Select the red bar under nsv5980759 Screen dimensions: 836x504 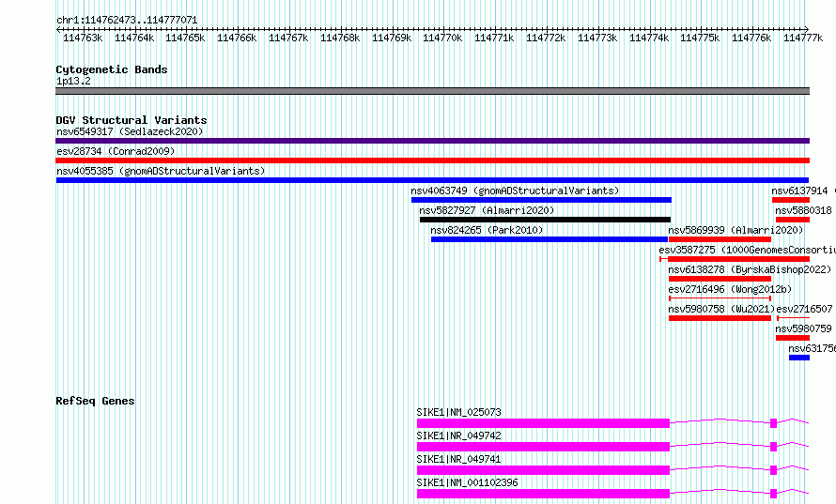point(793,338)
